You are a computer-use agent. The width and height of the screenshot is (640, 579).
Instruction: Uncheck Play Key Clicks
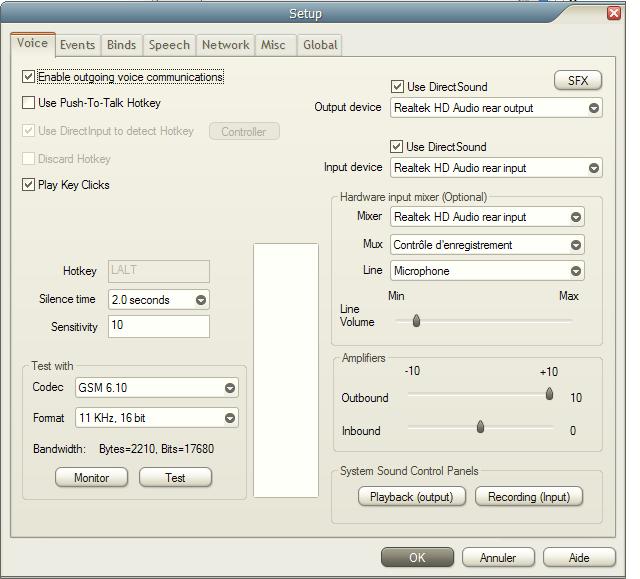[28, 185]
